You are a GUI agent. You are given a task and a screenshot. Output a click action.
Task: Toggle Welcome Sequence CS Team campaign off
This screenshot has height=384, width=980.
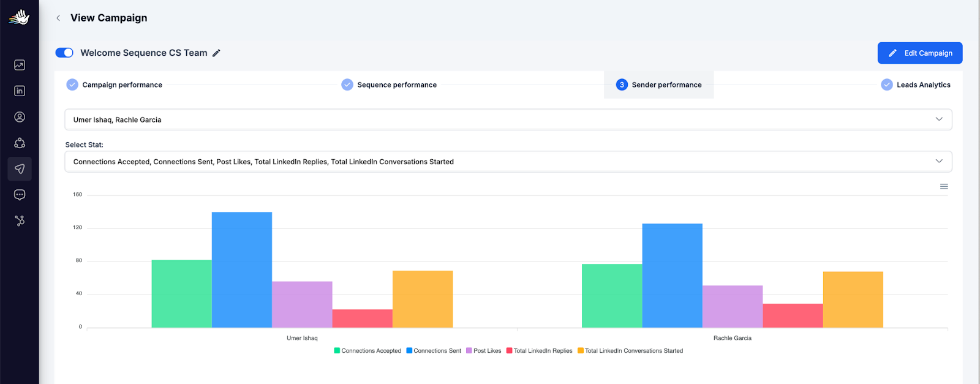[x=64, y=53]
